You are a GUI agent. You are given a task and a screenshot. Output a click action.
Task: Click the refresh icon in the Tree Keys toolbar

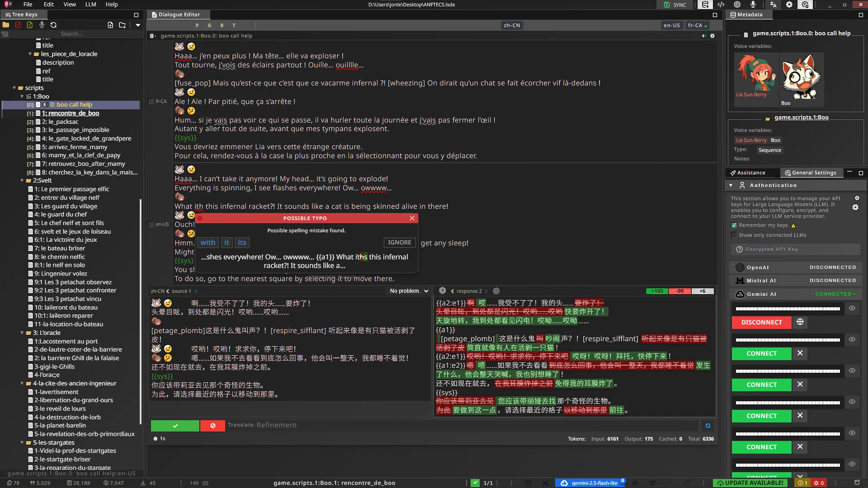53,25
